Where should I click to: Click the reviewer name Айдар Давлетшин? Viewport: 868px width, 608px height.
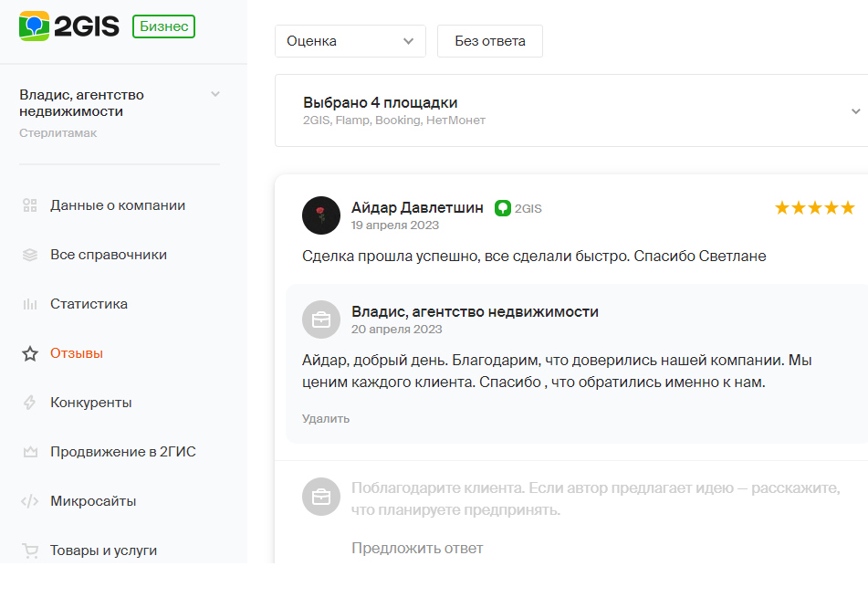click(x=417, y=207)
